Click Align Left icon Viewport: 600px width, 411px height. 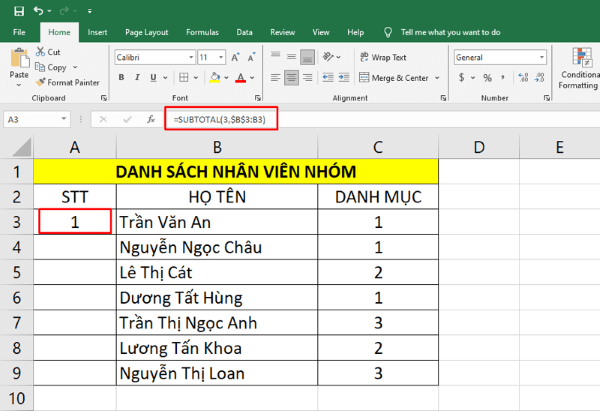276,78
